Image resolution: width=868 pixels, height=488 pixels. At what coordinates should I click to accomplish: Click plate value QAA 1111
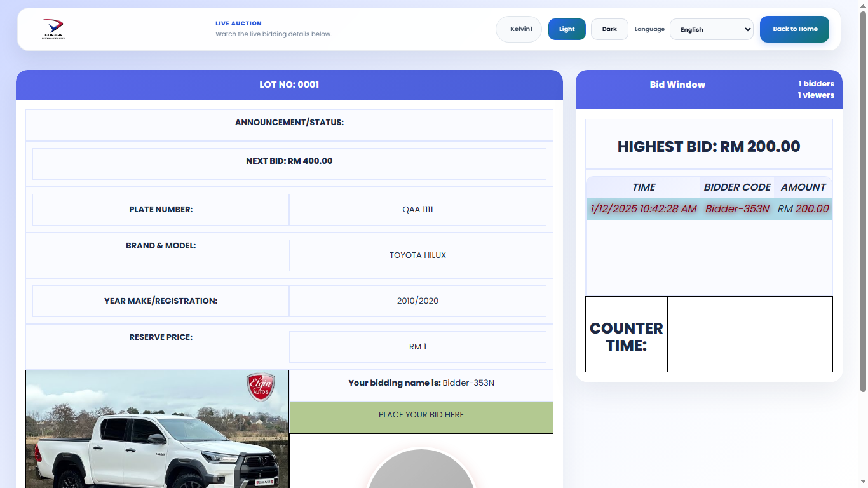click(x=417, y=210)
